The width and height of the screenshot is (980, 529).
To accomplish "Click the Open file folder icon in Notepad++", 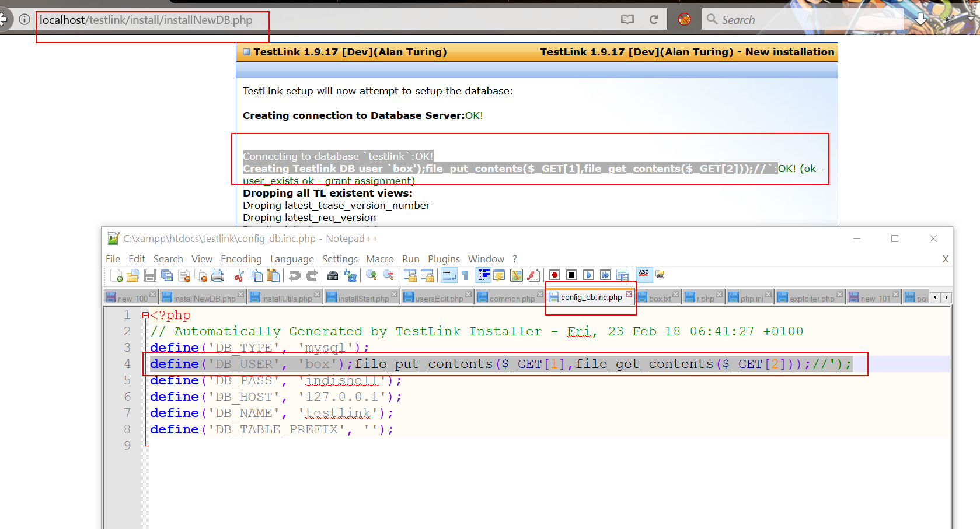I will [x=133, y=275].
